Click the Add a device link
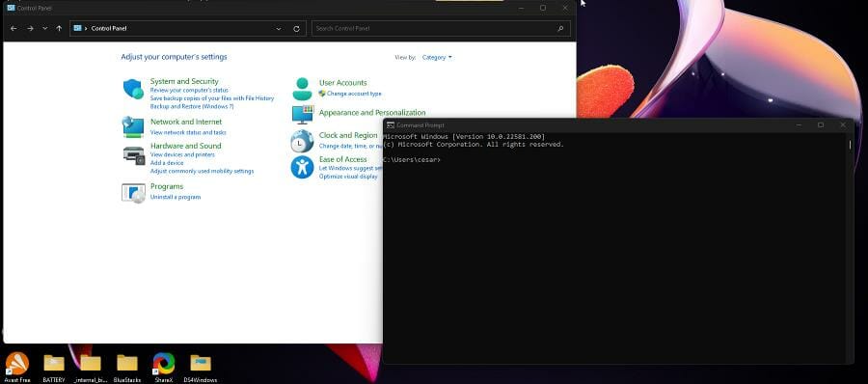 point(167,163)
